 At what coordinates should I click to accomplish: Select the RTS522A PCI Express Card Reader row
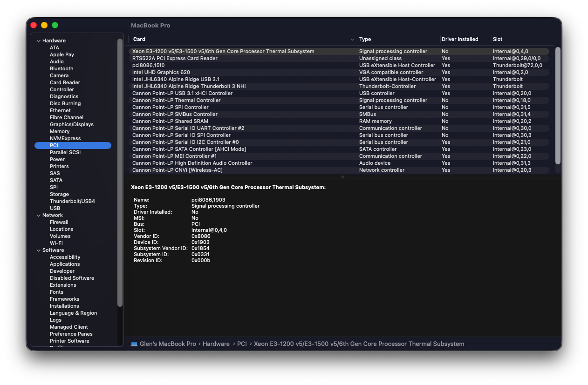coord(339,58)
